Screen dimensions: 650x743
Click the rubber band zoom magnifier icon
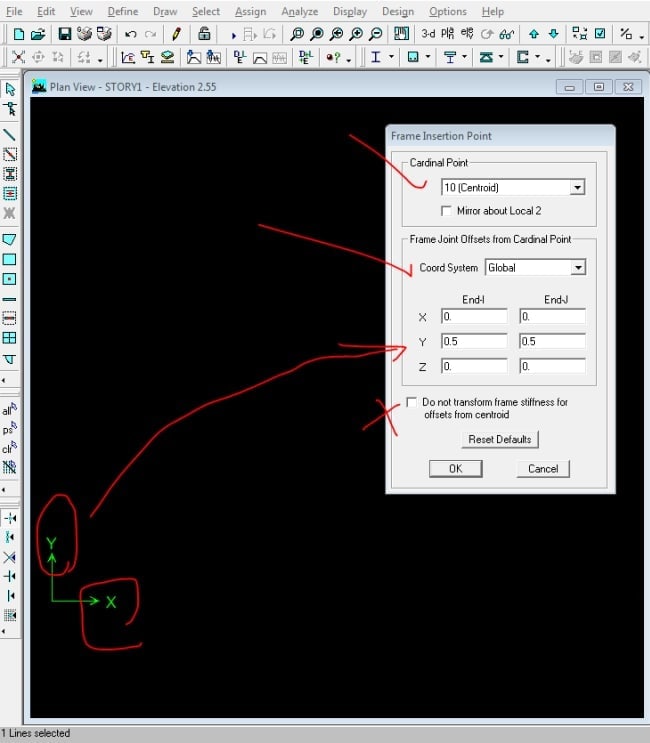click(x=297, y=34)
